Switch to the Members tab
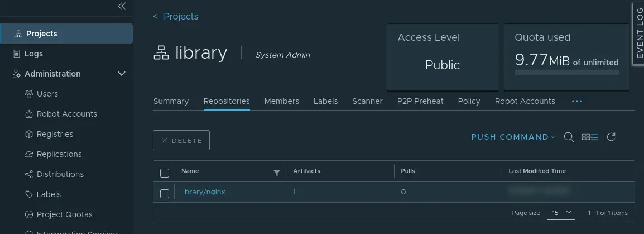 [x=282, y=101]
